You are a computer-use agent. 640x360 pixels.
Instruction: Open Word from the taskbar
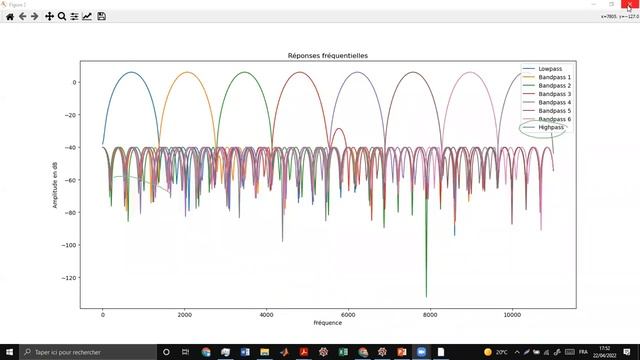(x=245, y=352)
